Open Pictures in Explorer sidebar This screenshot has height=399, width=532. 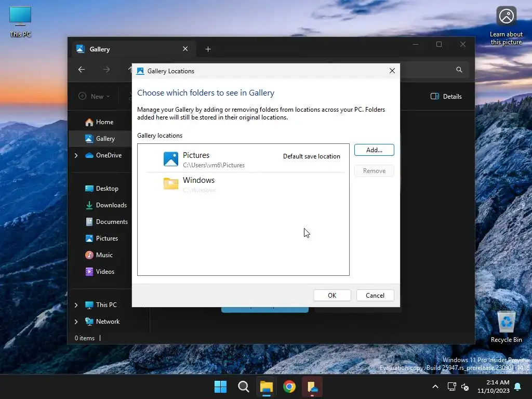click(102, 238)
